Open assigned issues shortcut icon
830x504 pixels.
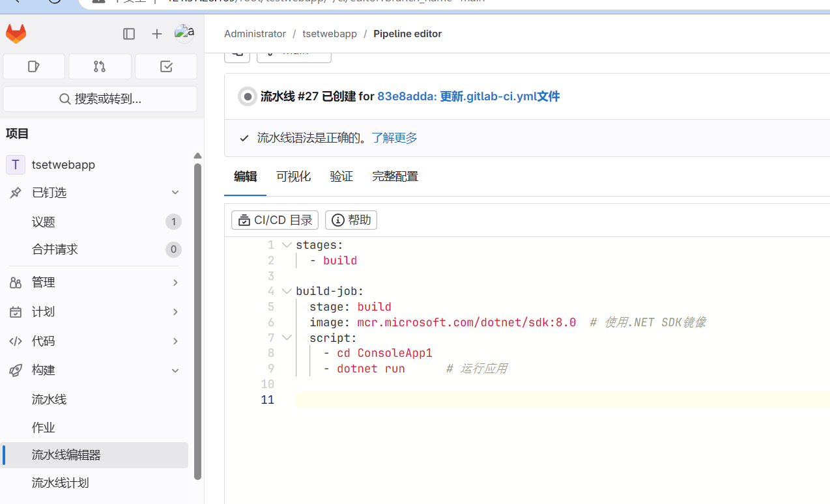click(x=34, y=66)
